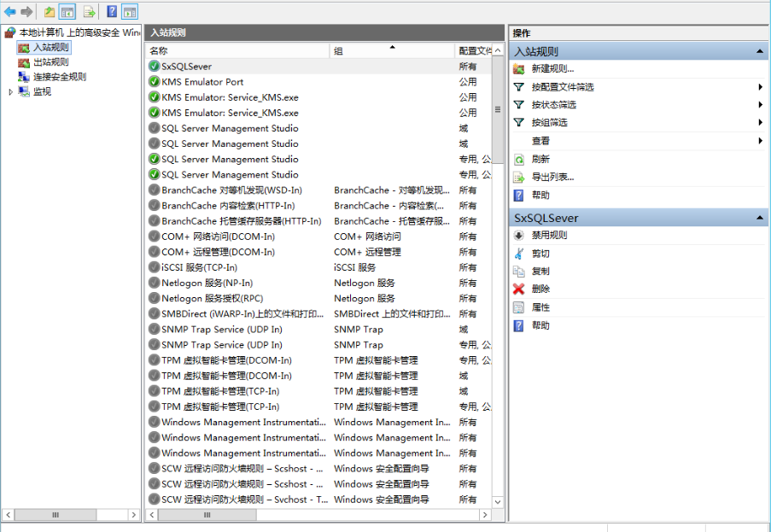This screenshot has width=771, height=532.
Task: Click the rules list vertical scrollbar thumb
Action: pos(498,109)
